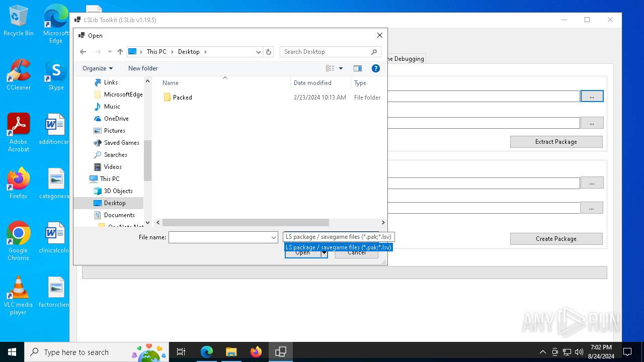Expand address bar history dropdown
Image resolution: width=644 pixels, height=362 pixels.
pyautogui.click(x=259, y=52)
